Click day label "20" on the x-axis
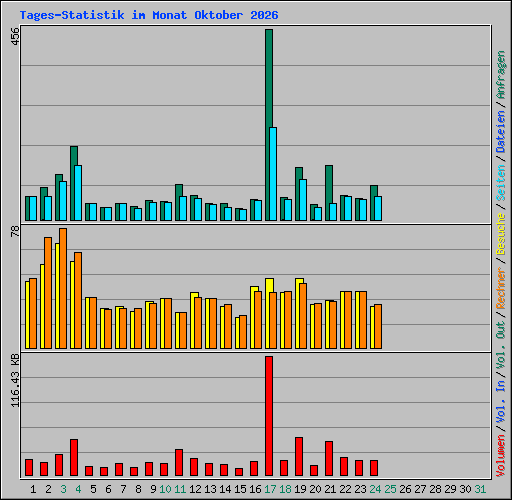 click(x=315, y=489)
